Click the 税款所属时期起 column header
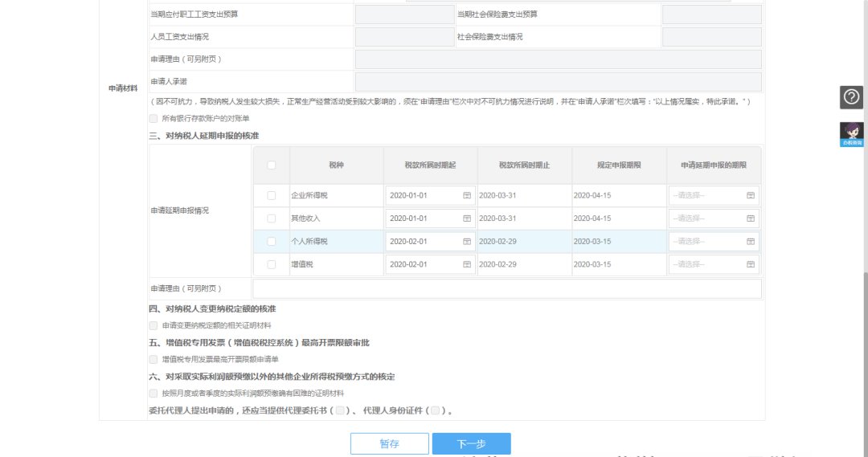 pyautogui.click(x=430, y=165)
